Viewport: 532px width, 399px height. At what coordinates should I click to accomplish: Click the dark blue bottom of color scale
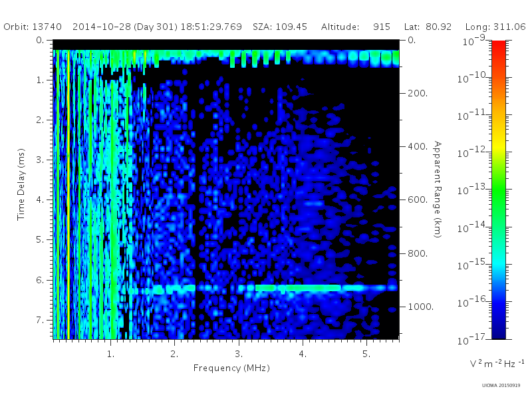click(x=499, y=331)
